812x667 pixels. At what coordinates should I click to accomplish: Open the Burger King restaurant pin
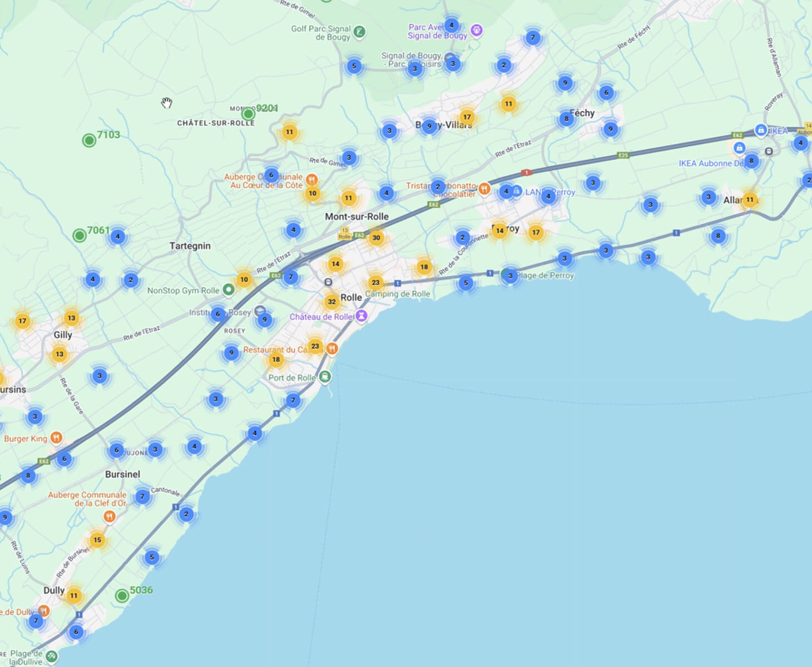tap(56, 438)
